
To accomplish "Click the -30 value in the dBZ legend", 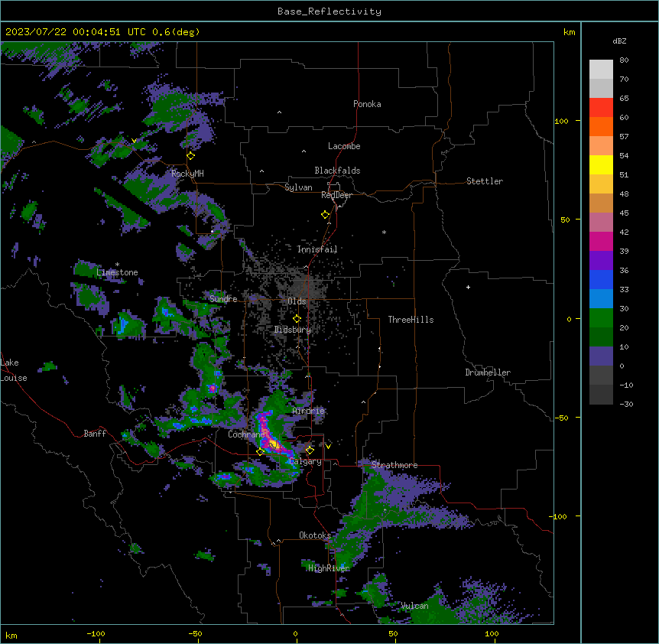I will [x=626, y=404].
